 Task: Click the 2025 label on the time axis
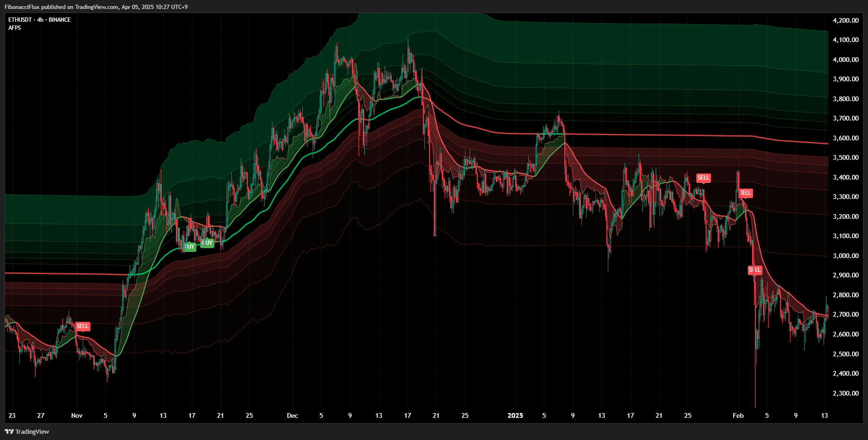tap(515, 415)
